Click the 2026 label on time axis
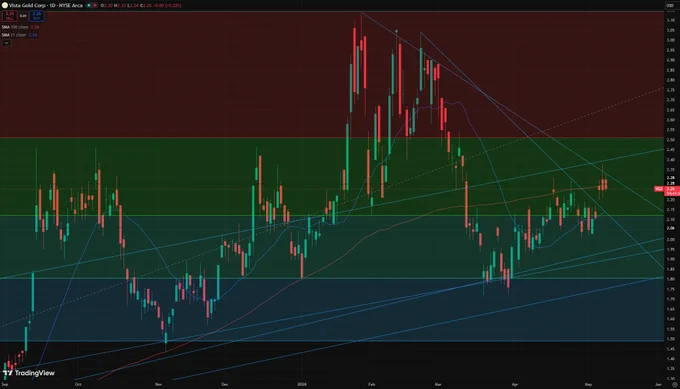Image resolution: width=680 pixels, height=389 pixels. [302, 384]
